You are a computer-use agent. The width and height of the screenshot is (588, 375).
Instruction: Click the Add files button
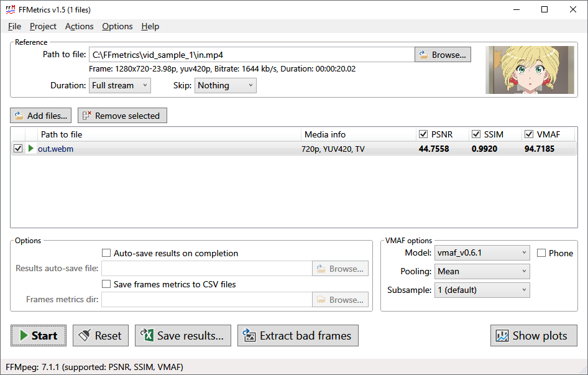(x=41, y=116)
